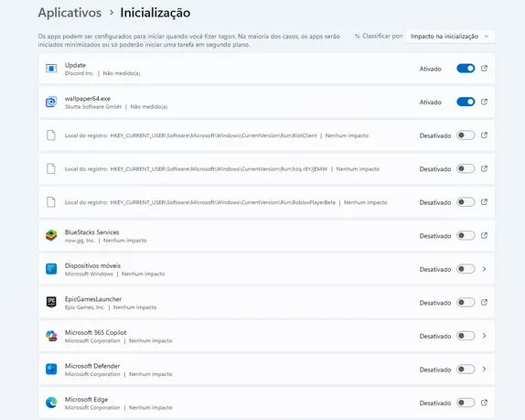525x420 pixels.
Task: Open external link for wallpaper64.exe row
Action: [484, 102]
